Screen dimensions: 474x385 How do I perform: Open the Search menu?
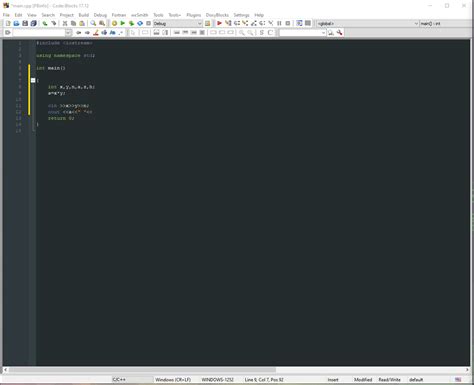coord(48,15)
